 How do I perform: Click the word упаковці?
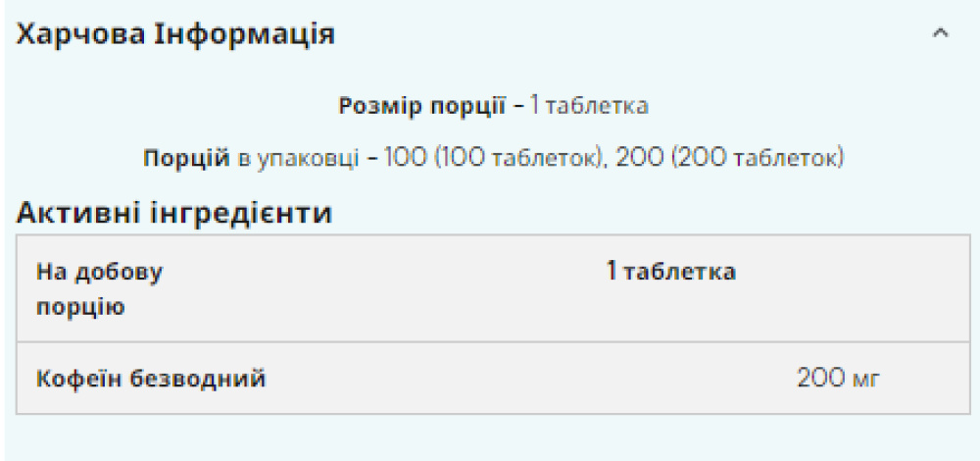point(297,157)
